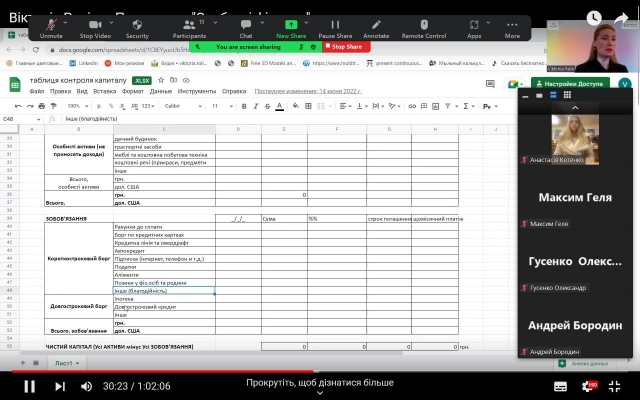The width and height of the screenshot is (640, 400).
Task: Click the red Stop Share button
Action: pos(346,47)
